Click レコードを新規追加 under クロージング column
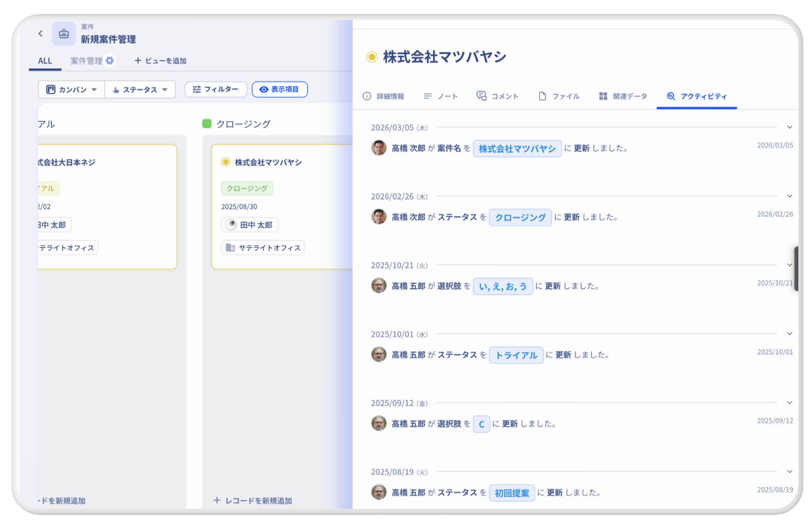 pyautogui.click(x=253, y=501)
